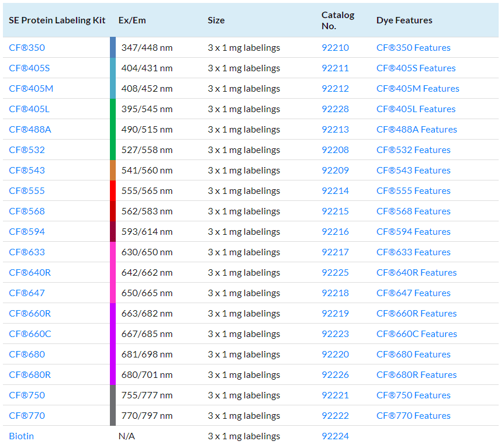Open catalog number 92208 link
Screen dimensions: 501x448
click(335, 150)
